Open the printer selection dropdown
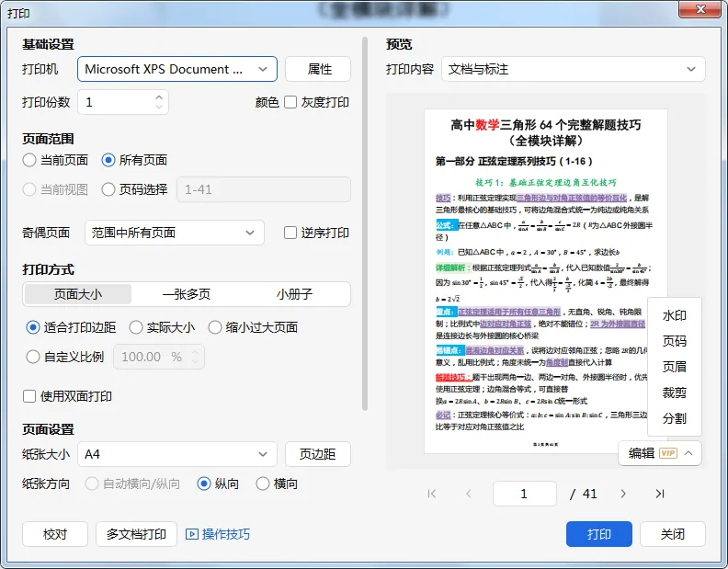Image resolution: width=728 pixels, height=569 pixels. tap(177, 69)
